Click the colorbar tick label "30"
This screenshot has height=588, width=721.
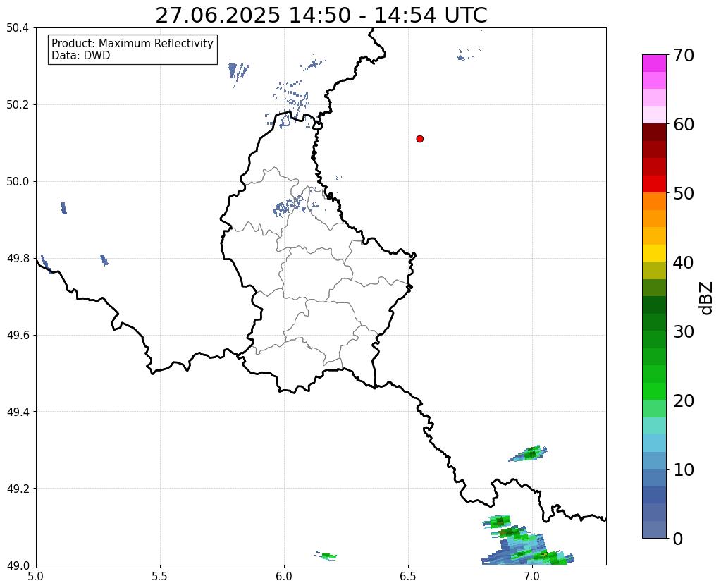[684, 331]
